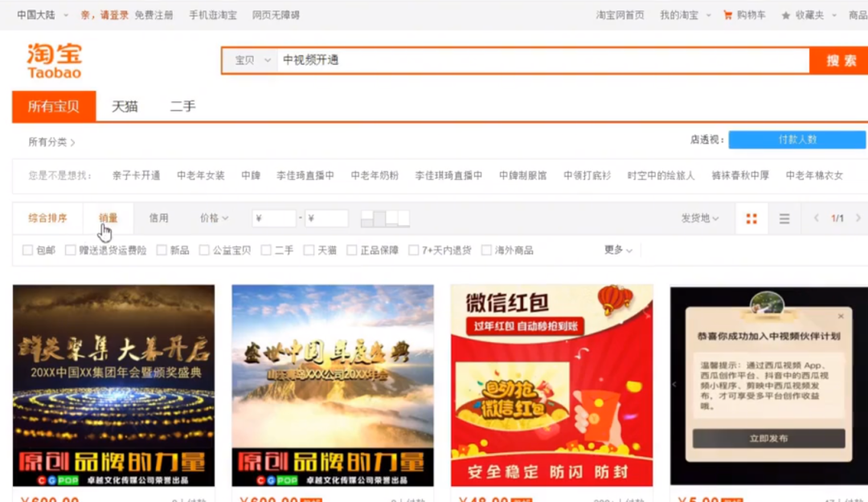
Task: Click suggestion 李佳琦直播中
Action: [x=305, y=175]
